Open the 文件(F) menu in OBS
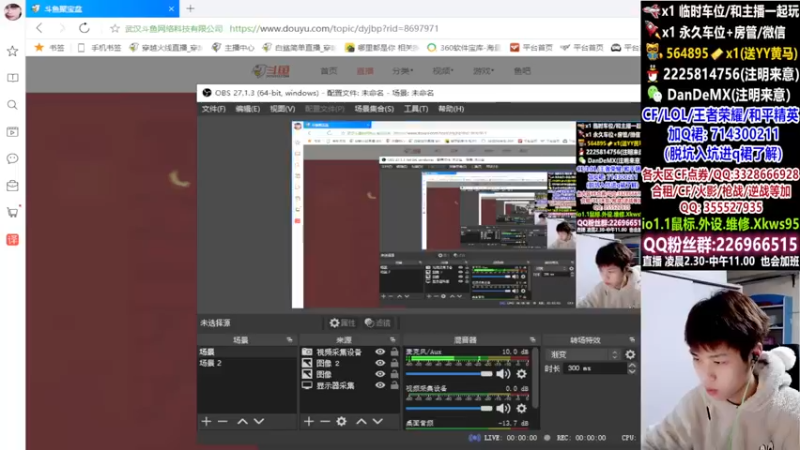The image size is (800, 450). pyautogui.click(x=213, y=109)
